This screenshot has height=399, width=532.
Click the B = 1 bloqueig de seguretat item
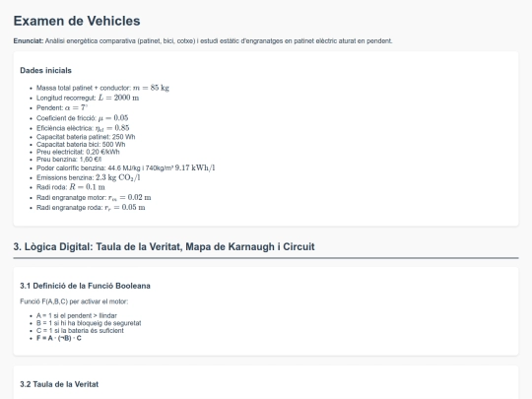(89, 323)
